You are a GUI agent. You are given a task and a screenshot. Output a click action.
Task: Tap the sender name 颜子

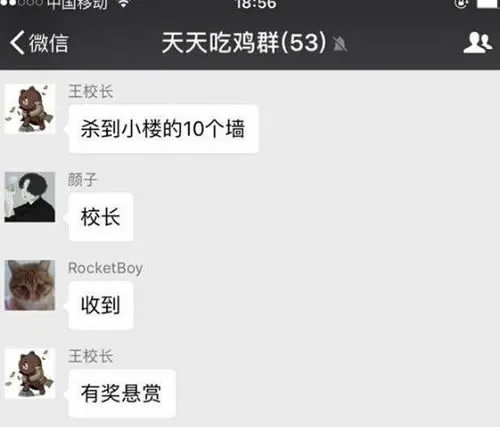(82, 180)
